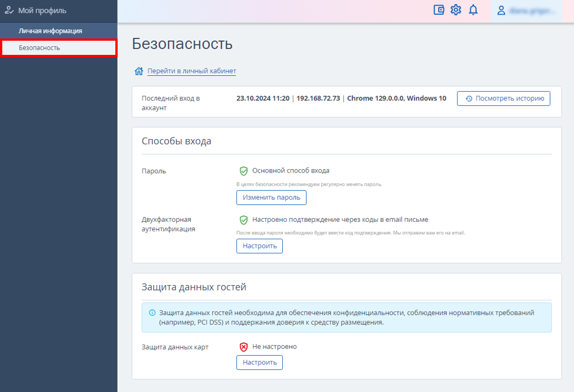Open the settings gear icon
The image size is (574, 392).
456,10
